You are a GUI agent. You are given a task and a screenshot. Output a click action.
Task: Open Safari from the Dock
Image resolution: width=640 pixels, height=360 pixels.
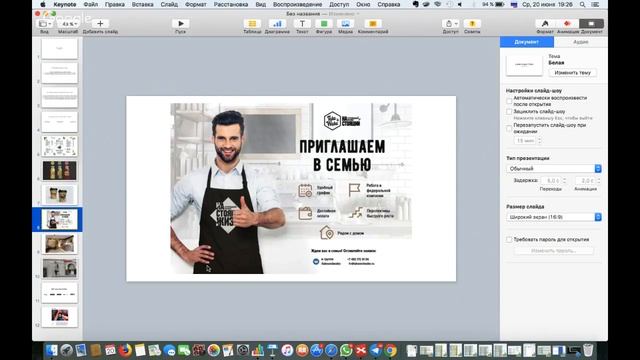pos(331,350)
